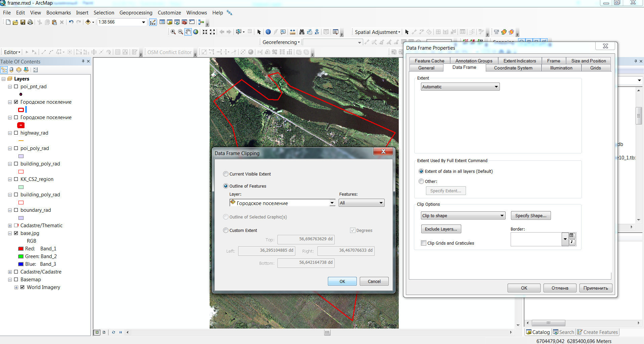Choose the Custom Extent radio button
This screenshot has width=644, height=344.
point(226,230)
